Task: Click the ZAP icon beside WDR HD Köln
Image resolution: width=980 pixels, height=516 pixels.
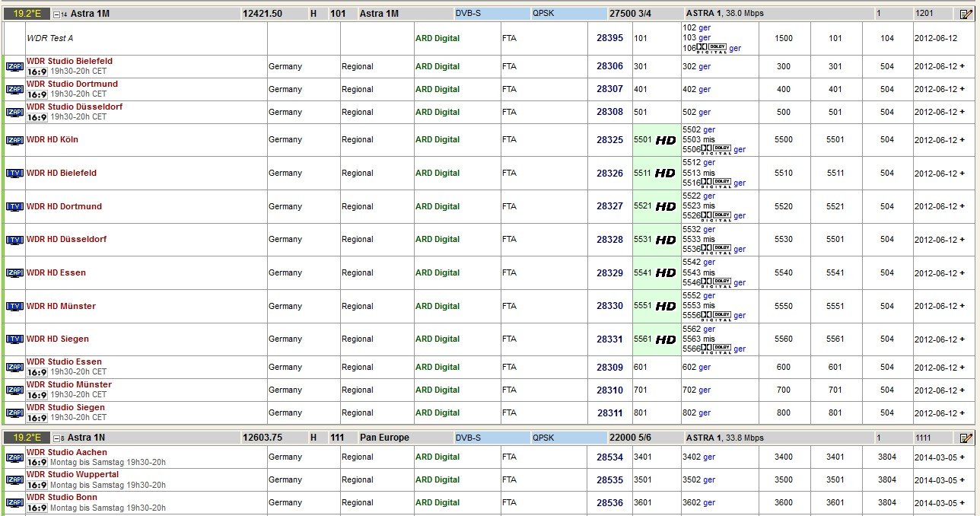Action: click(14, 140)
